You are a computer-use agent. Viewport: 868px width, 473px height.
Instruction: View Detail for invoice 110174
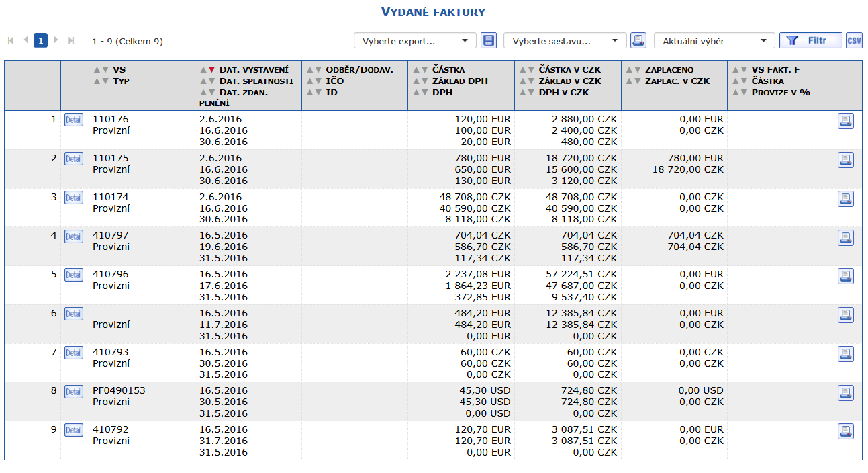pos(74,198)
